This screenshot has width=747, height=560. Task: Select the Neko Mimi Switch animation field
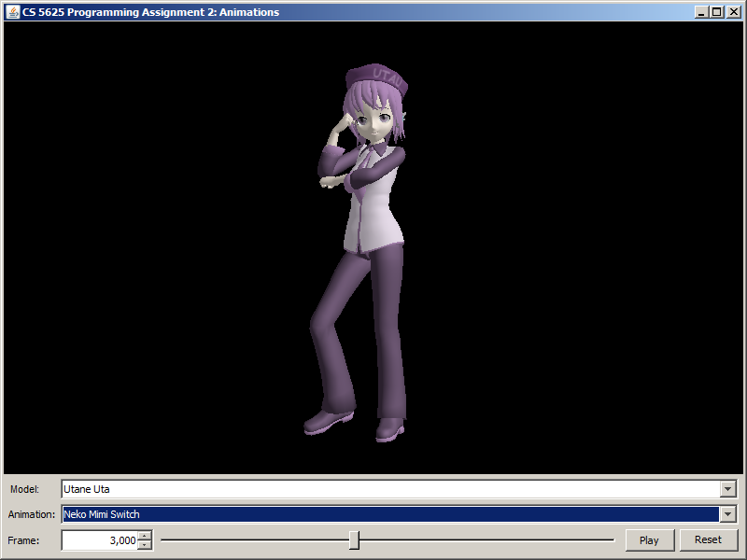(390, 514)
